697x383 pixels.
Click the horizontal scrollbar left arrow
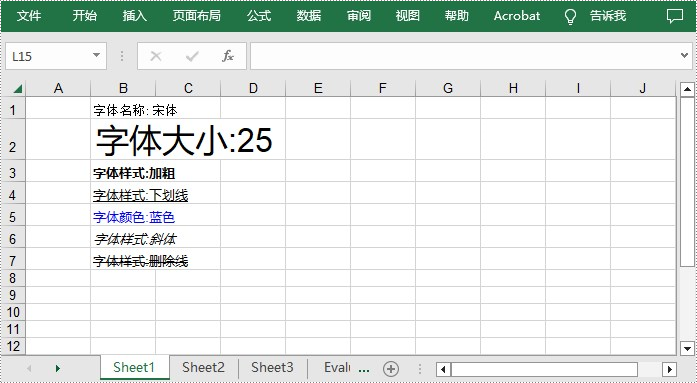click(x=443, y=369)
